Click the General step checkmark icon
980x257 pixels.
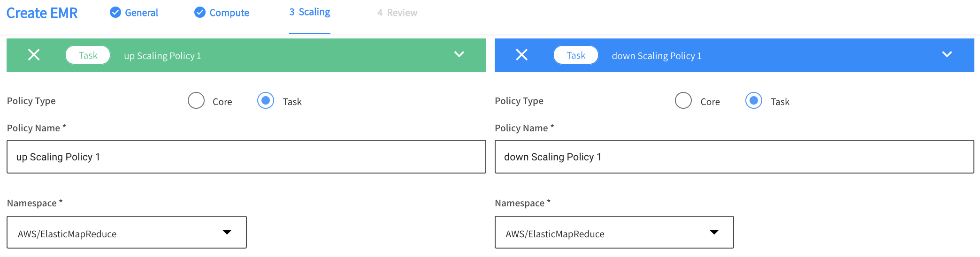115,13
